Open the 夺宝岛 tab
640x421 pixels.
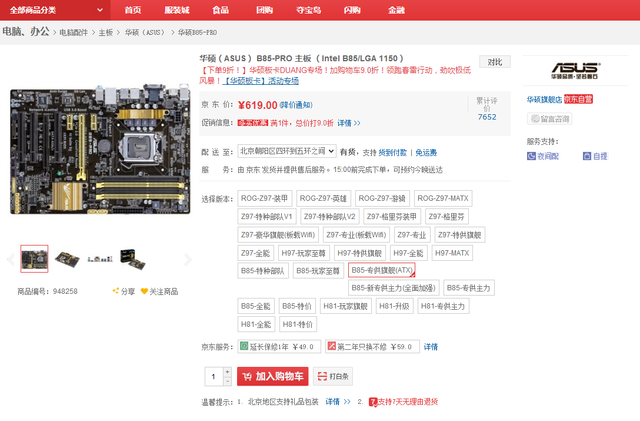tap(309, 10)
